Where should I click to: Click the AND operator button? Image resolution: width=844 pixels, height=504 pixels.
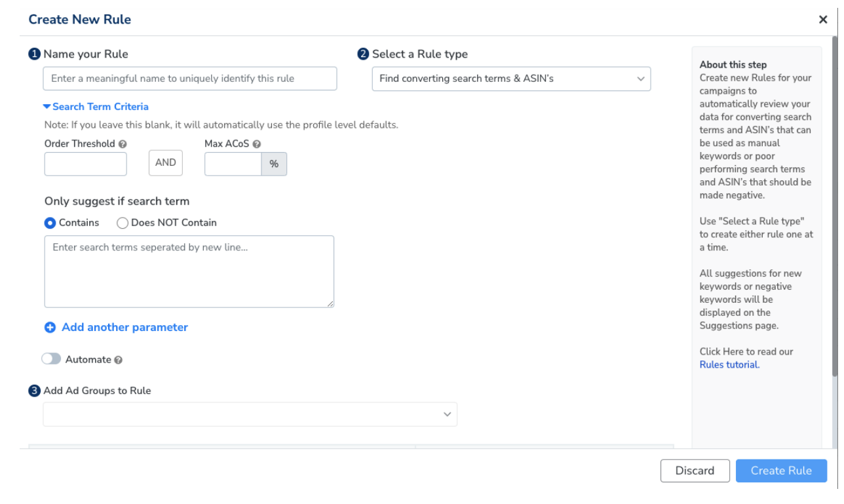click(x=166, y=163)
